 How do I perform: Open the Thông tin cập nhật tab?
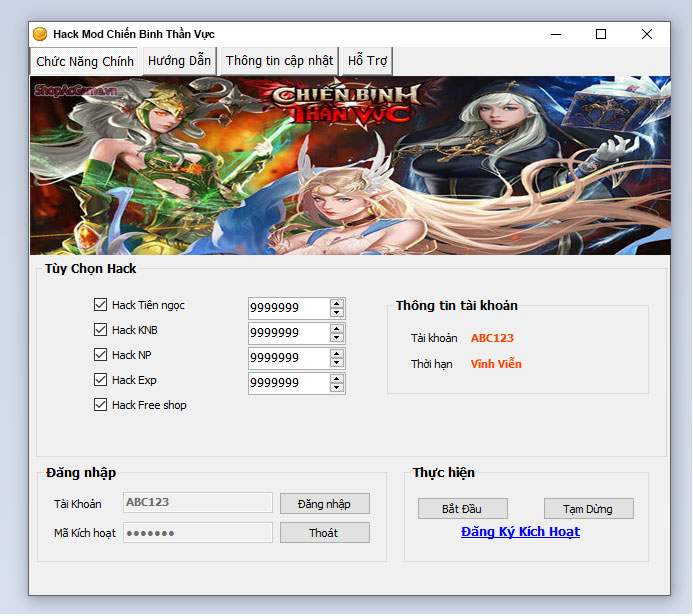point(279,61)
